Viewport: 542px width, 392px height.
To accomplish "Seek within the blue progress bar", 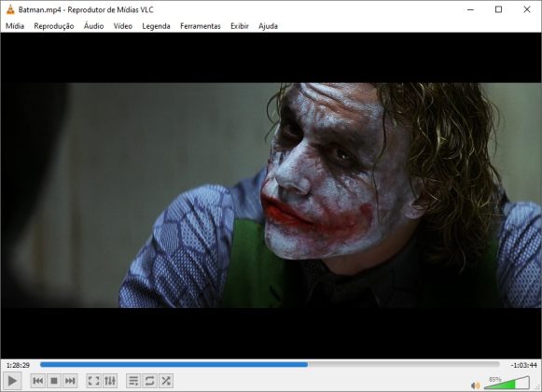I will tap(270, 364).
